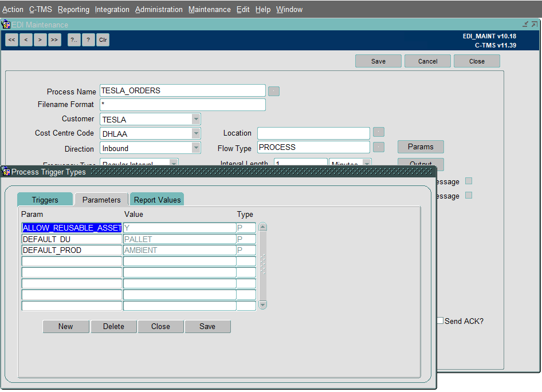Open the Reporting menu
The height and width of the screenshot is (392, 542).
(74, 9)
